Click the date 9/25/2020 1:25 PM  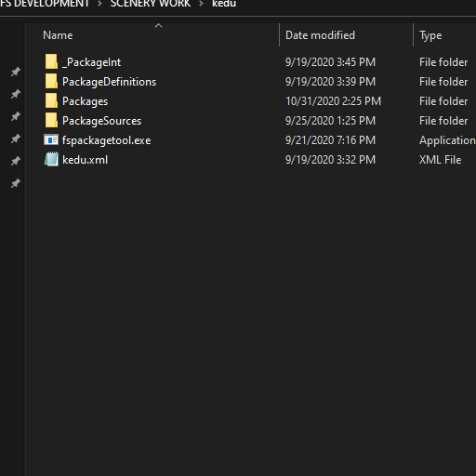330,121
